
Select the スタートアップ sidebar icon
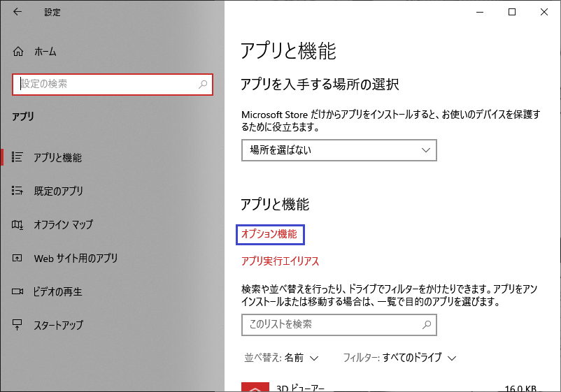[17, 325]
